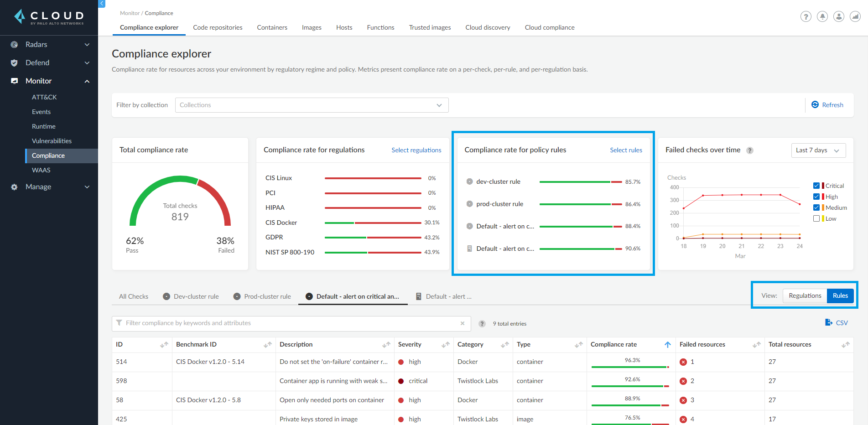Open the notifications bell icon

coord(822,17)
